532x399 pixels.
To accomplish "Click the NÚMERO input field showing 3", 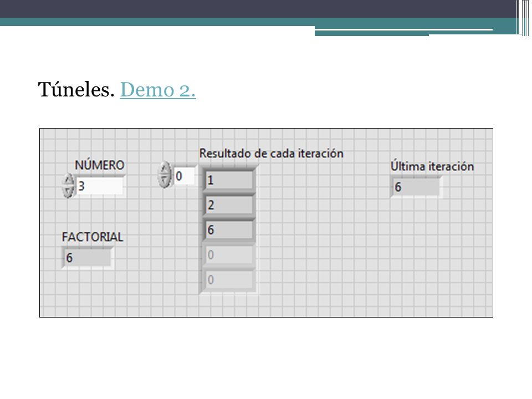I will (99, 186).
